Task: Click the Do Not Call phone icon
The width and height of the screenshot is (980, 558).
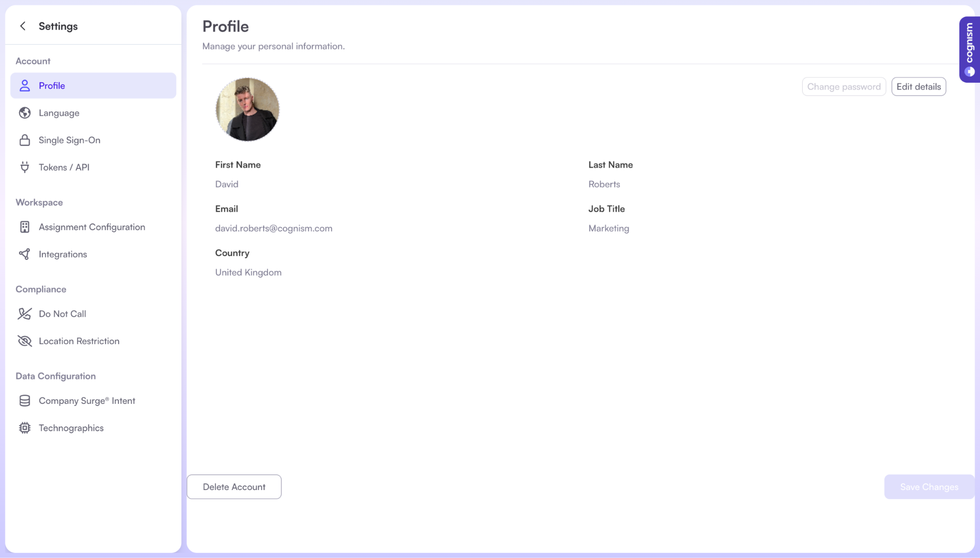Action: tap(24, 314)
